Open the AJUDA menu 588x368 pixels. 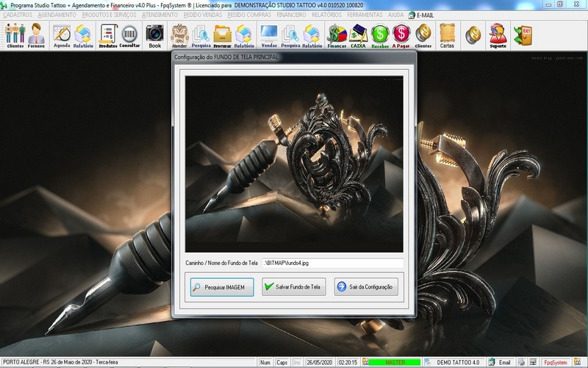[x=396, y=15]
